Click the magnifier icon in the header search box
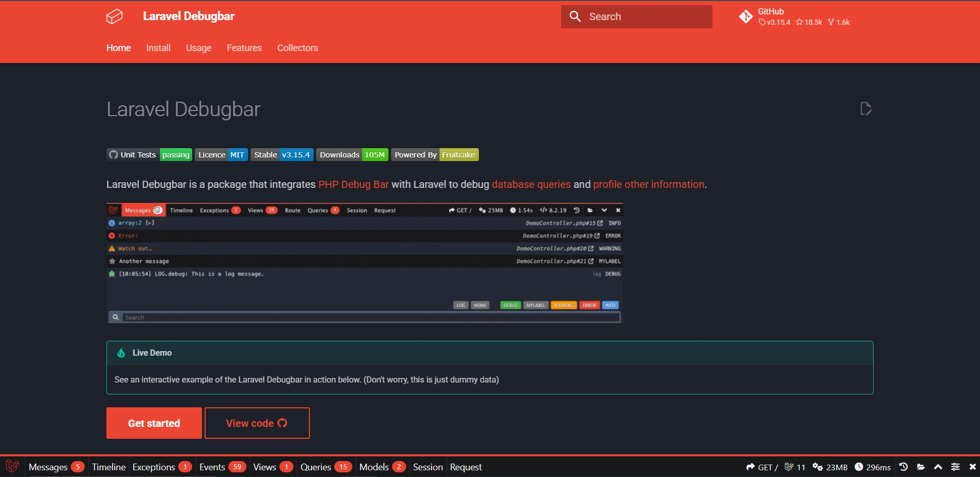Image resolution: width=980 pixels, height=477 pixels. pyautogui.click(x=575, y=17)
